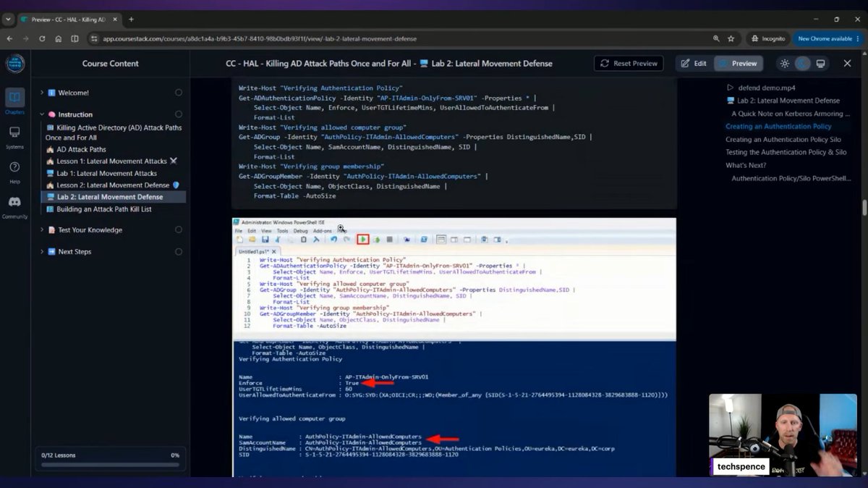Toggle completion circle for Instruction
The image size is (868, 488).
[x=179, y=114]
